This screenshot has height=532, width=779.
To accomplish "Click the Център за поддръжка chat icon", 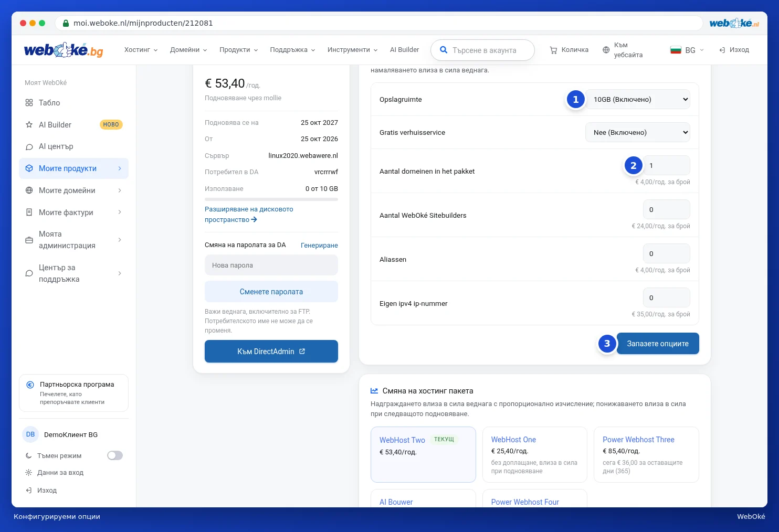I will [29, 273].
